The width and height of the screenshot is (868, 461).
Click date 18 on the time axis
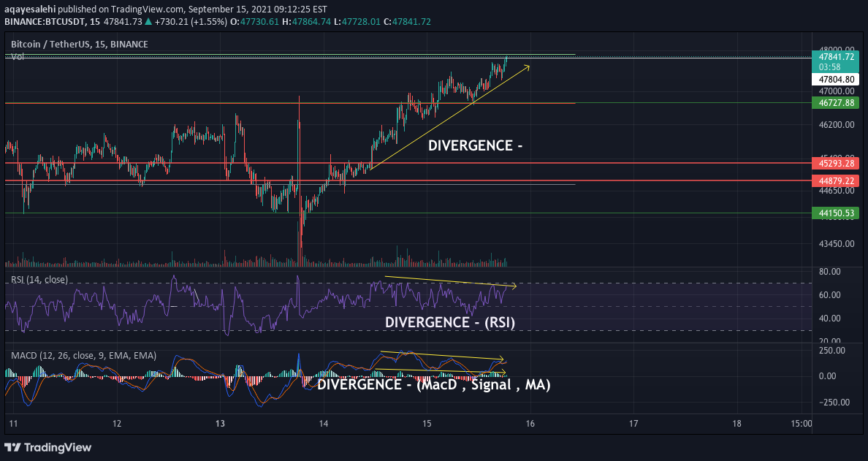point(736,424)
